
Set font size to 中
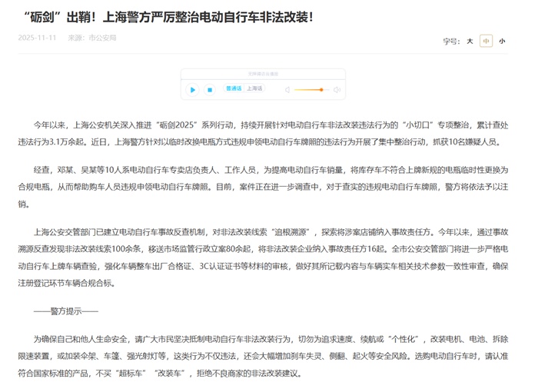[x=486, y=42]
